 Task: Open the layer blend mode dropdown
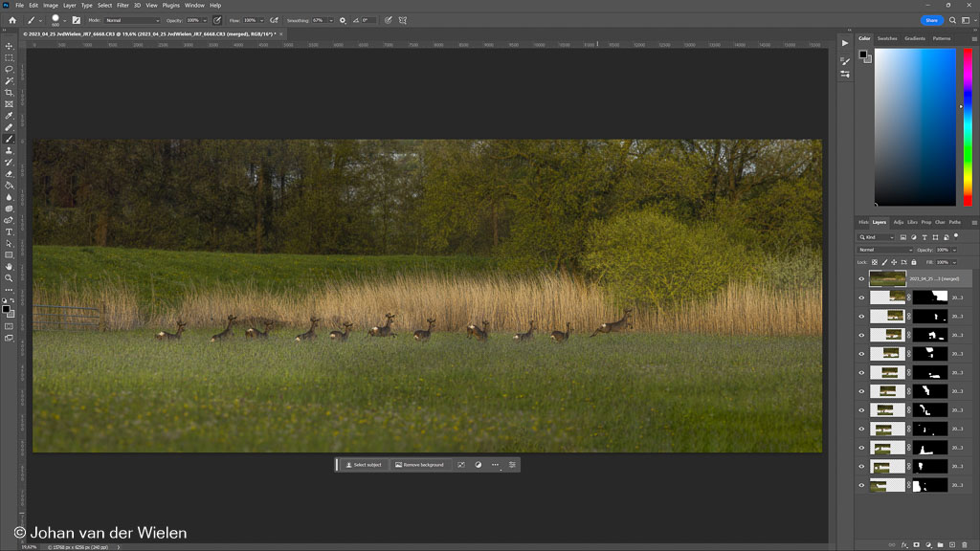click(885, 250)
